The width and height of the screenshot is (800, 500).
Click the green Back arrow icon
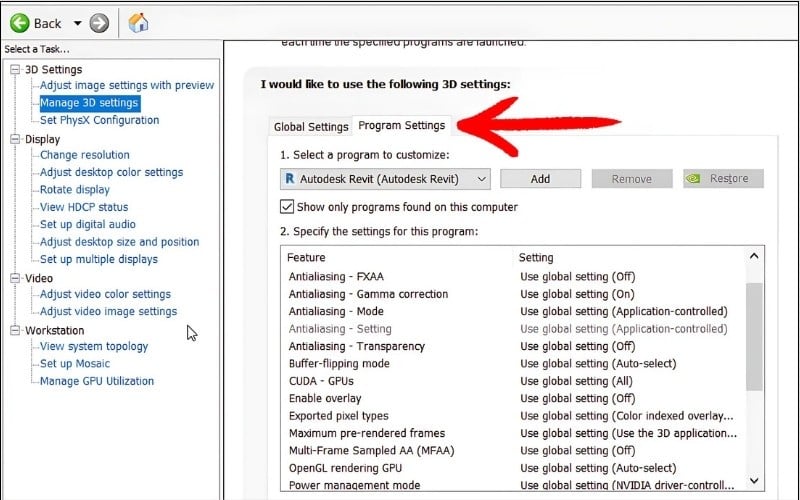coord(20,23)
